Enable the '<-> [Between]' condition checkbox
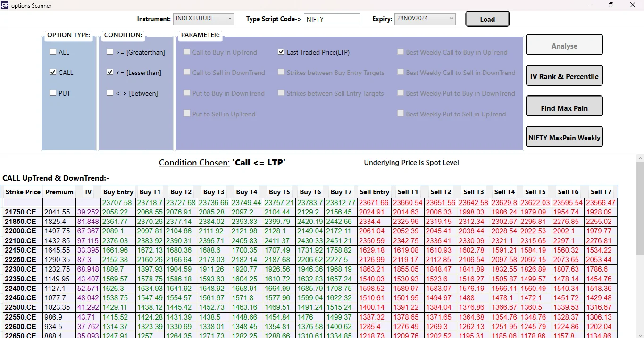The image size is (644, 338). pos(109,93)
